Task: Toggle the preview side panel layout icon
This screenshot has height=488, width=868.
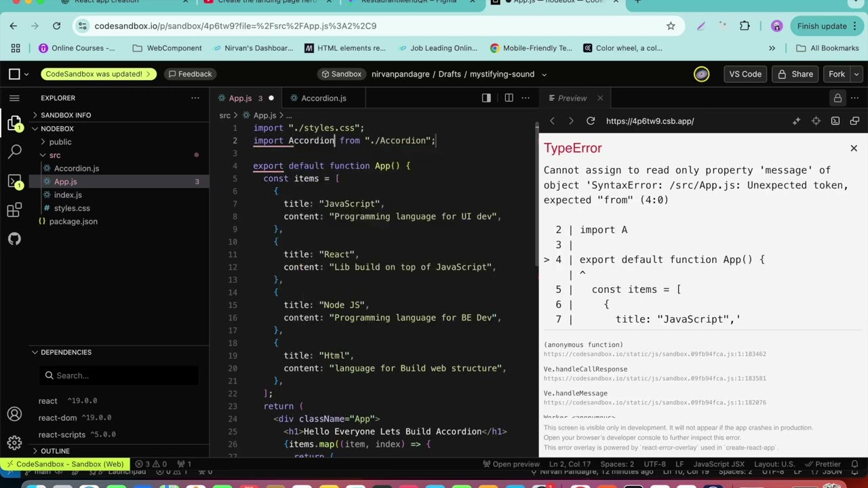Action: [x=486, y=98]
